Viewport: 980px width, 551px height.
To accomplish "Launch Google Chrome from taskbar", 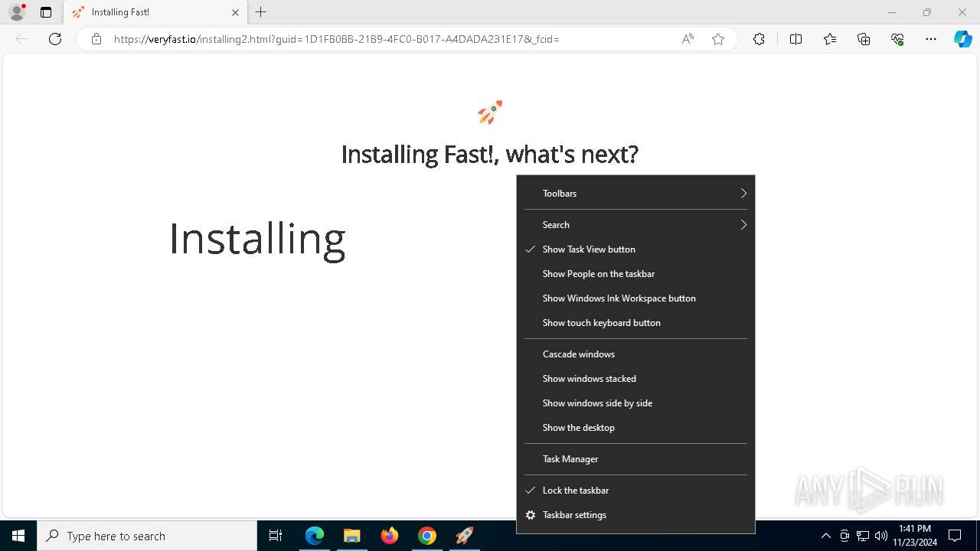I will click(x=427, y=536).
